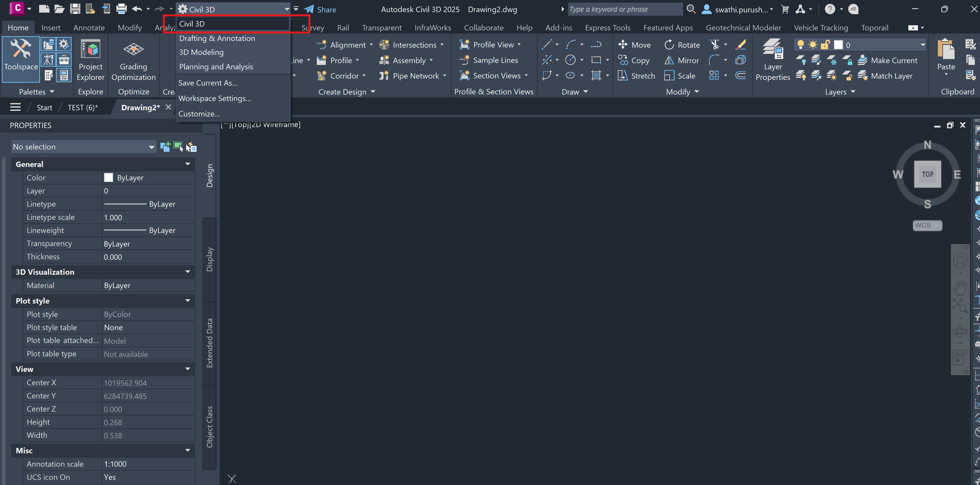The height and width of the screenshot is (485, 980).
Task: Toggle layer 0 on/off lightbulb
Action: [x=800, y=45]
